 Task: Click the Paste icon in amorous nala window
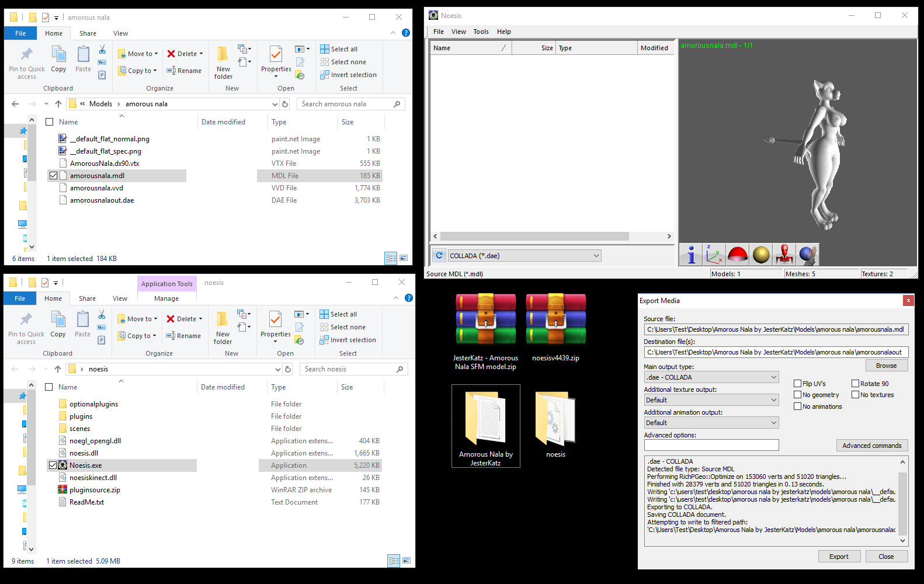(84, 59)
